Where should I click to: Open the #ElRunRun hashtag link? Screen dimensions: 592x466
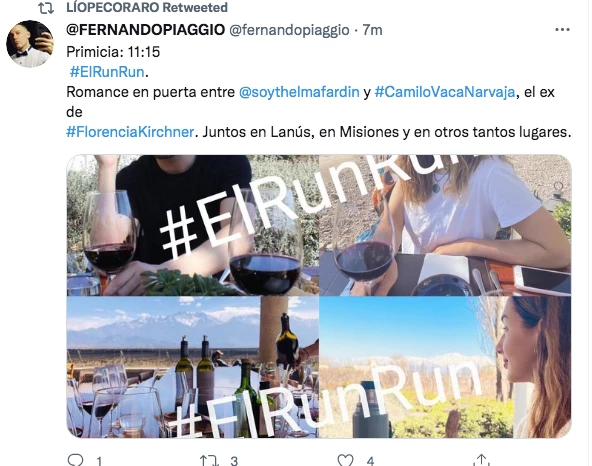(x=107, y=72)
